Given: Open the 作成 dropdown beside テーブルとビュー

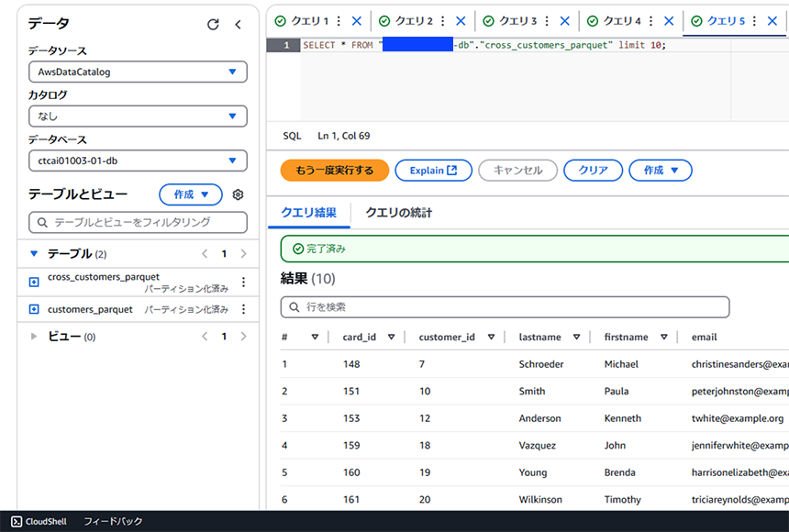Looking at the screenshot, I should click(191, 194).
